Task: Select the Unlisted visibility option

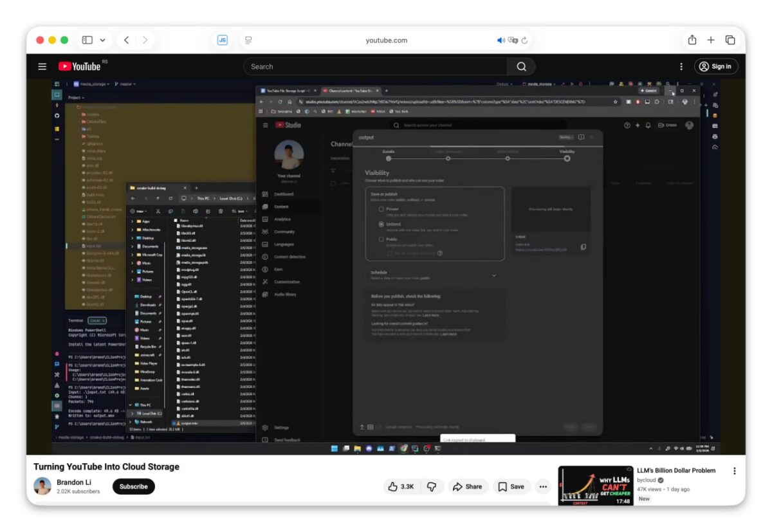Action: [381, 225]
